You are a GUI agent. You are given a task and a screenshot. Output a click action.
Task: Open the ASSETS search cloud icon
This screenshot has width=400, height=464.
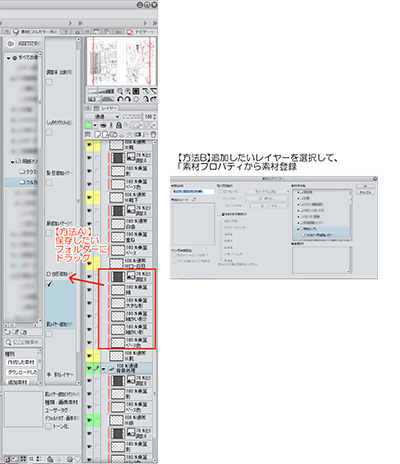(11, 43)
